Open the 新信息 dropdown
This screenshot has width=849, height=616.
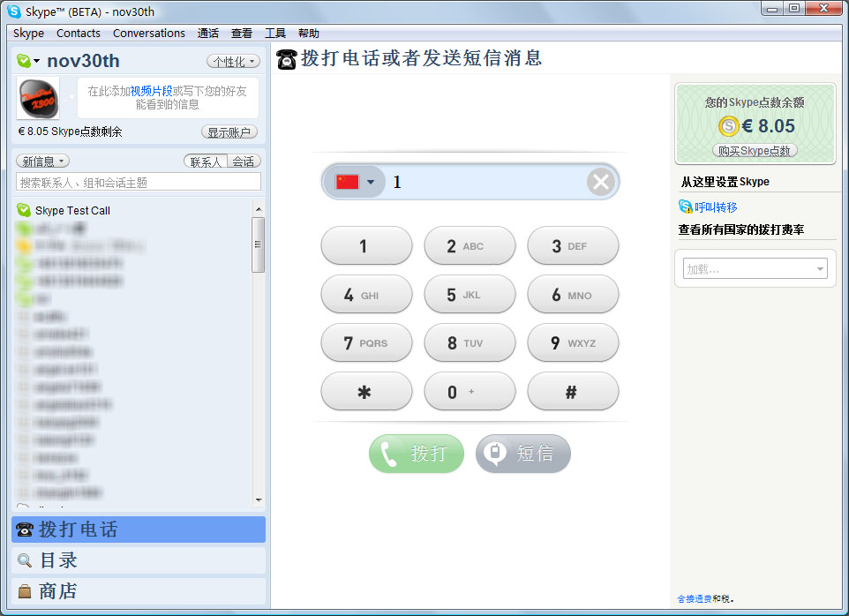click(42, 162)
